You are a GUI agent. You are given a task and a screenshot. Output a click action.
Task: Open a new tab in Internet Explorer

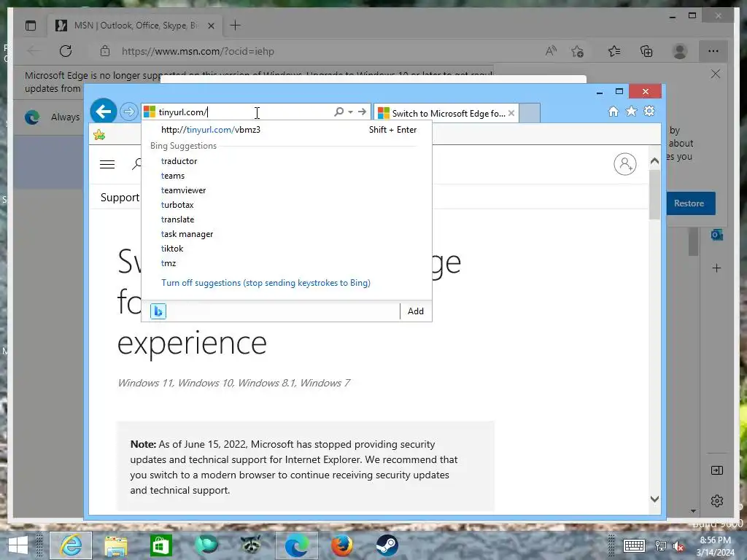click(x=530, y=113)
